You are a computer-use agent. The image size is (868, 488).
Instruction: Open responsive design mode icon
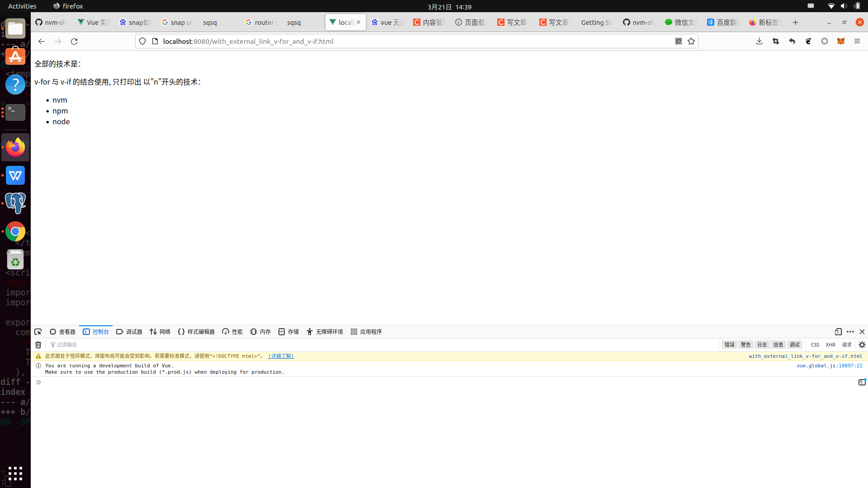point(838,332)
